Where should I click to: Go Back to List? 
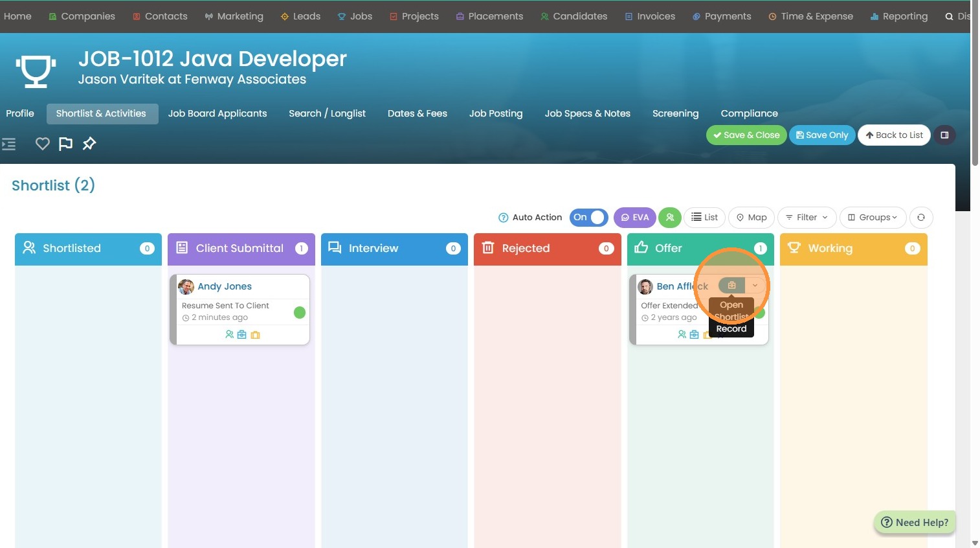tap(895, 135)
